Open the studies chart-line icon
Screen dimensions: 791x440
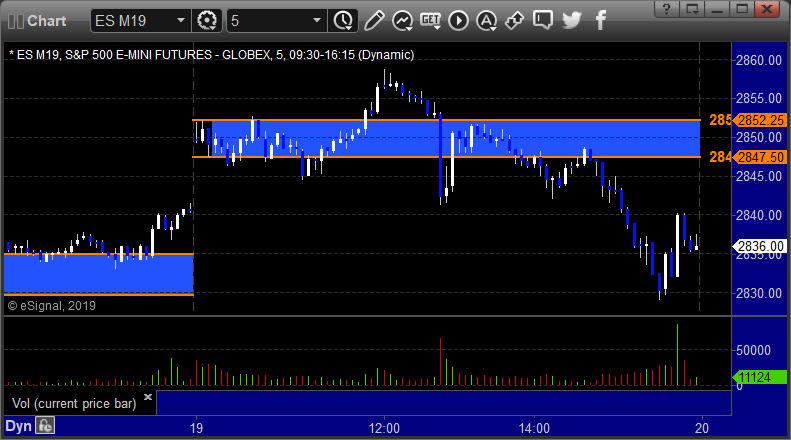coord(402,21)
